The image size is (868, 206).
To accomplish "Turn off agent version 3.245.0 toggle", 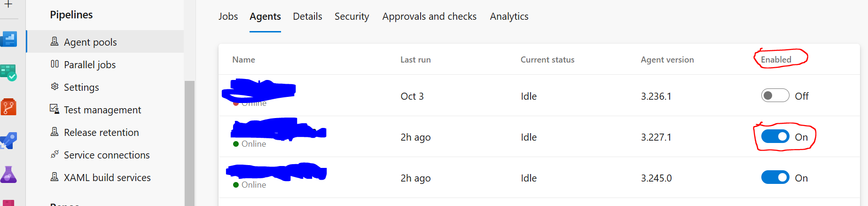I will tap(775, 177).
